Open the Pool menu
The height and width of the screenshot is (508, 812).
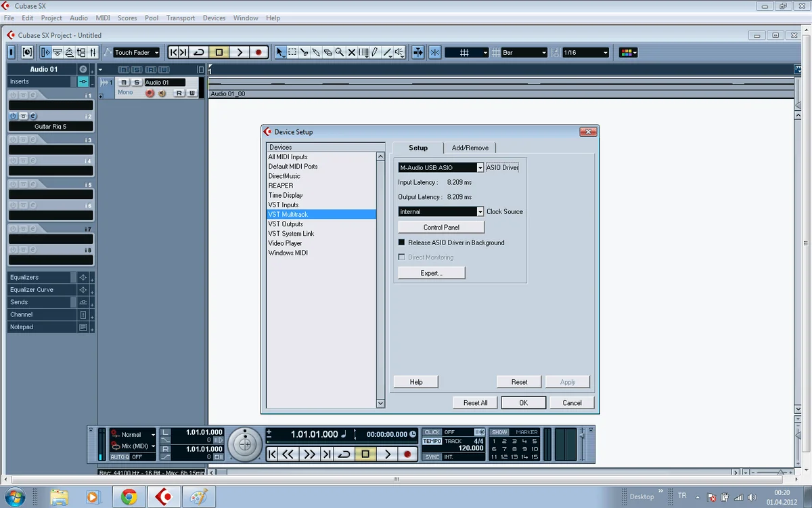(x=152, y=18)
